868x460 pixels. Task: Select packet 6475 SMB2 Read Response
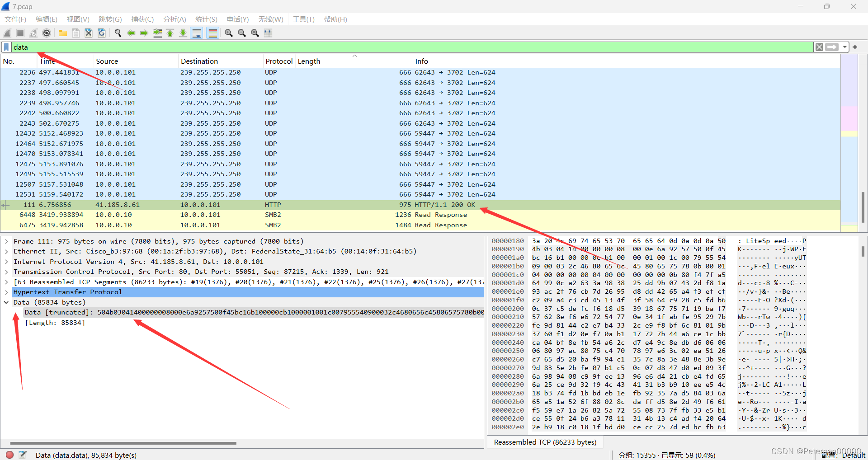pos(420,225)
